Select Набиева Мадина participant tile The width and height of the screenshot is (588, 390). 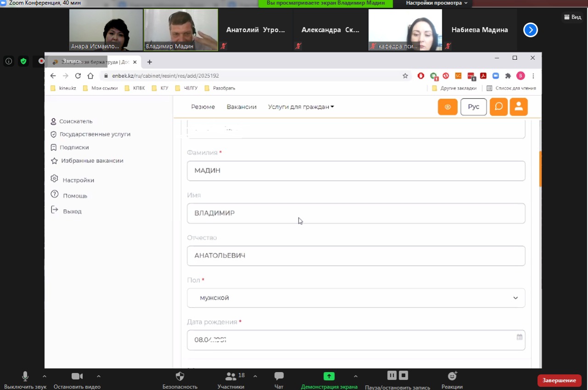(480, 30)
